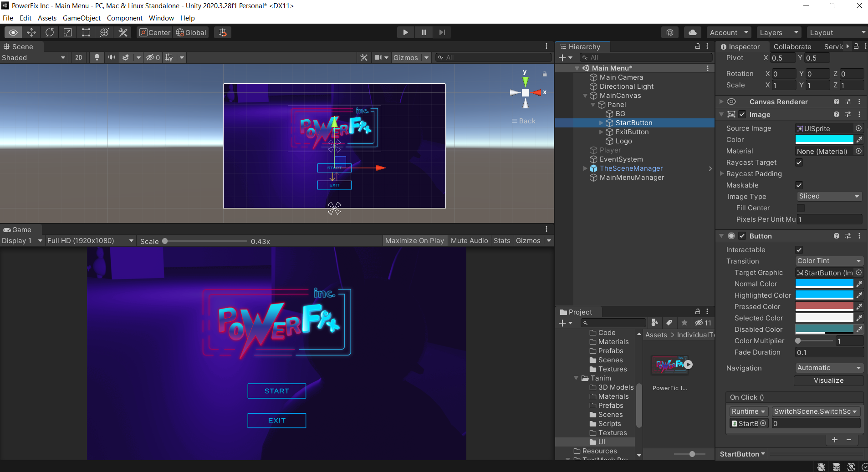
Task: Open the Runtime event dropdown
Action: (748, 411)
